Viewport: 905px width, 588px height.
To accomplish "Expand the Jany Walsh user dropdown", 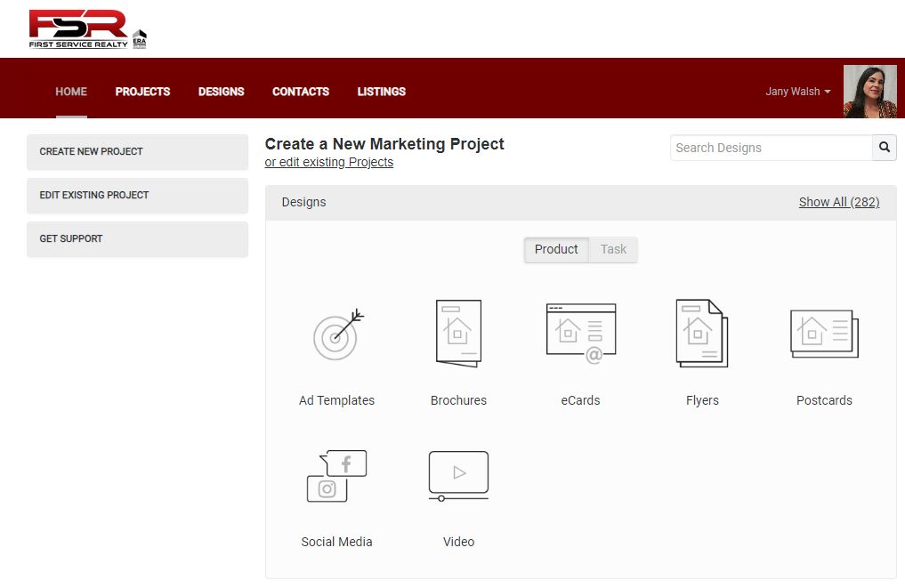I will 797,92.
